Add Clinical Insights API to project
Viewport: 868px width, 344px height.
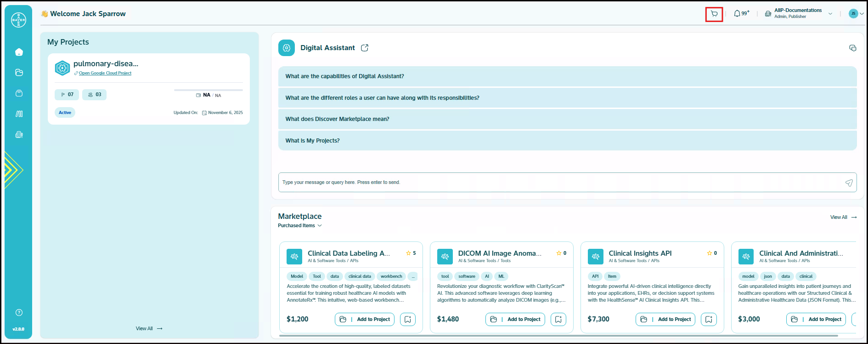[x=665, y=319]
